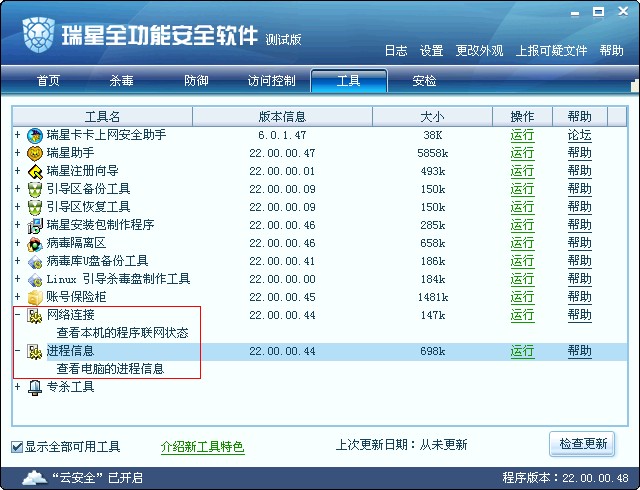The height and width of the screenshot is (490, 640).
Task: Click 运行 for 瑞星助手
Action: (522, 153)
